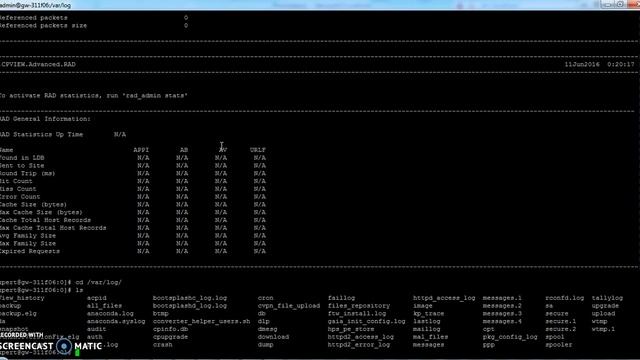
Task: Click the URLF column header
Action: click(258, 150)
